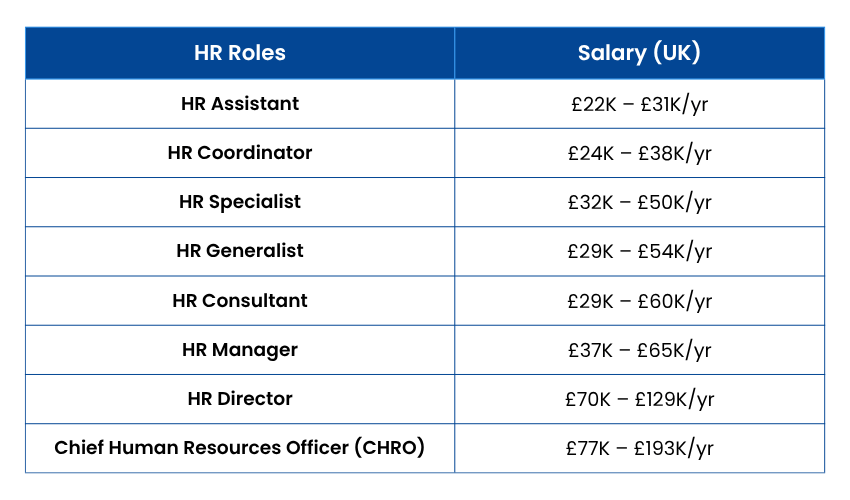Click the Chief Human Resources Officer (CHRO) cell
This screenshot has width=850, height=500.
(240, 448)
